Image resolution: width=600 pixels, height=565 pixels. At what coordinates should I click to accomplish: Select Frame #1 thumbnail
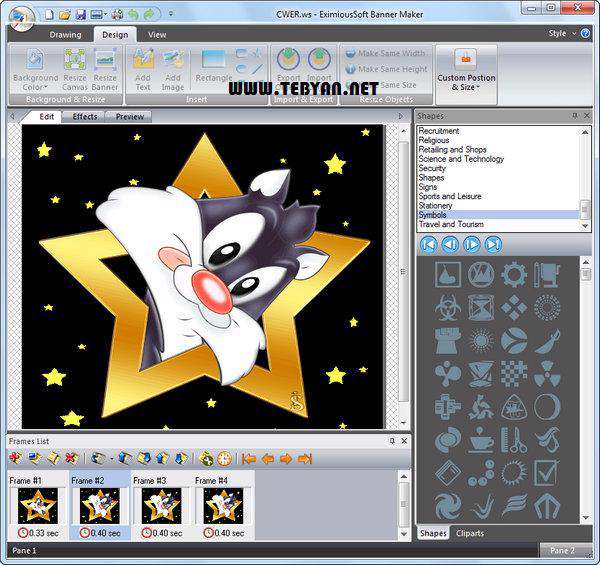click(x=38, y=506)
